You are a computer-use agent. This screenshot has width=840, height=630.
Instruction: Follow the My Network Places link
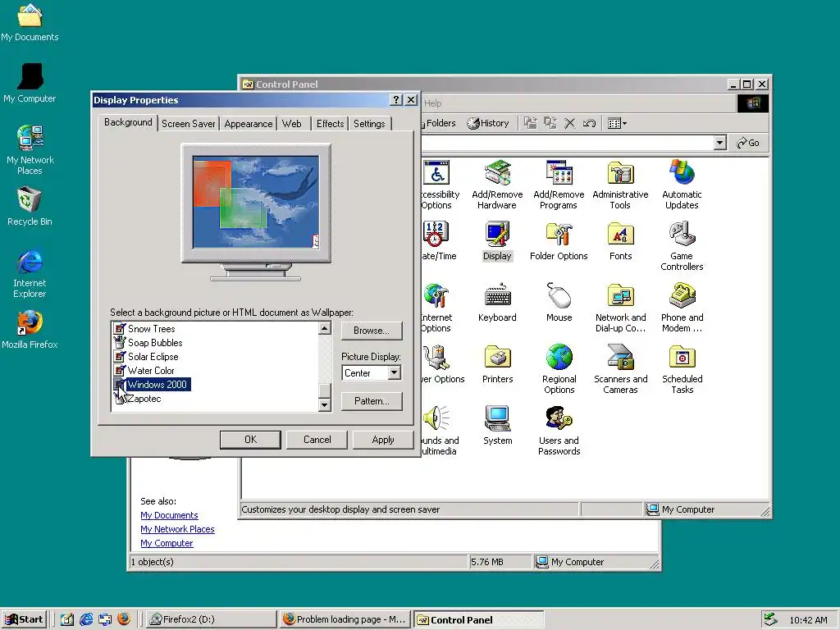pos(177,529)
